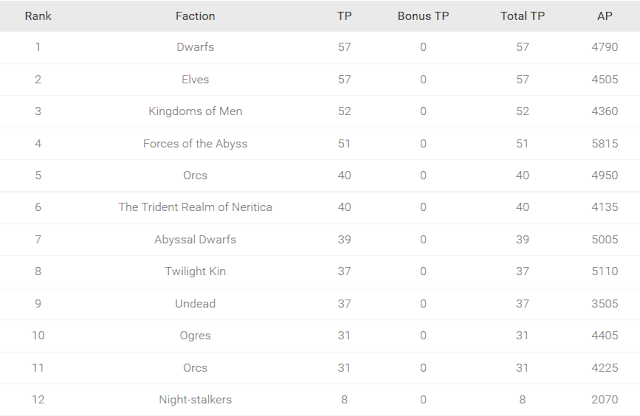Sort by the AP column header

(x=607, y=16)
